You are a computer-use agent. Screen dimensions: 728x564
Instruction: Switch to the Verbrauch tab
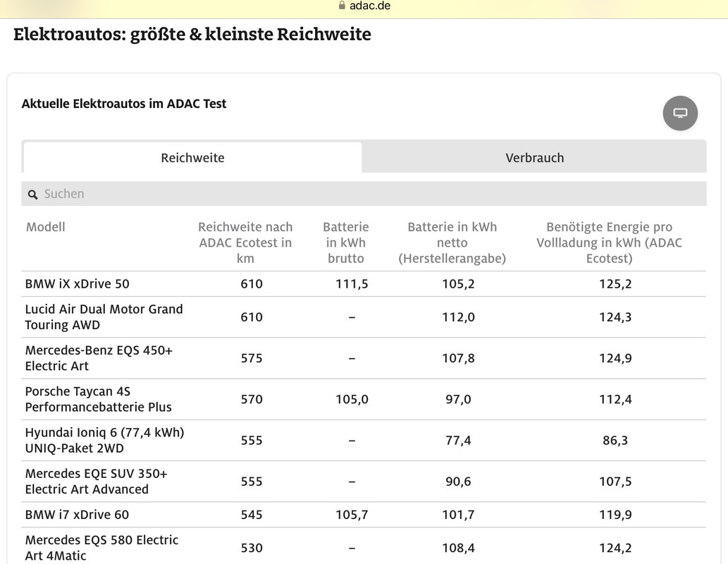point(534,157)
